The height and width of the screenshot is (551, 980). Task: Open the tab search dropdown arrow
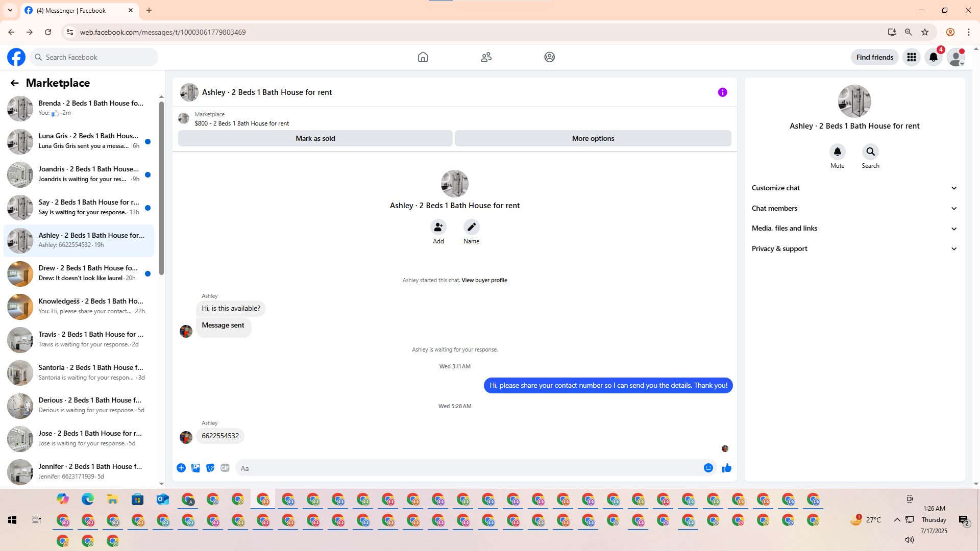10,10
